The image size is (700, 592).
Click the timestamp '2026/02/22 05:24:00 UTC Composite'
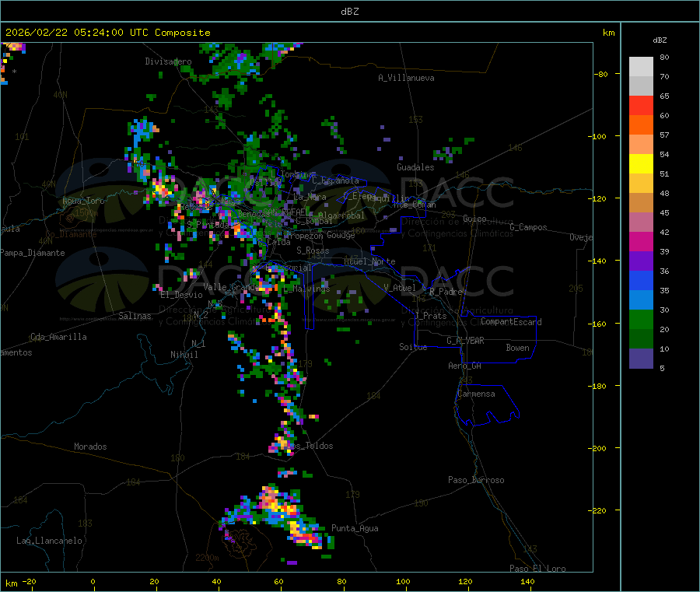107,33
